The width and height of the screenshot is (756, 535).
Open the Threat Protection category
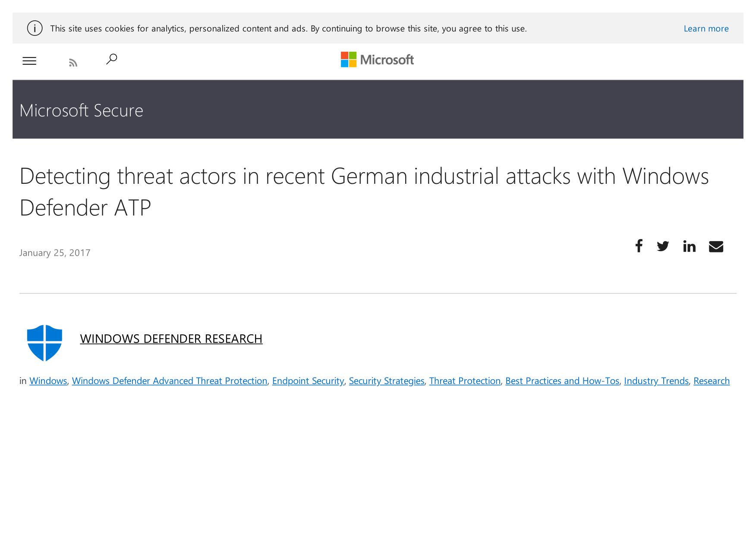point(465,381)
